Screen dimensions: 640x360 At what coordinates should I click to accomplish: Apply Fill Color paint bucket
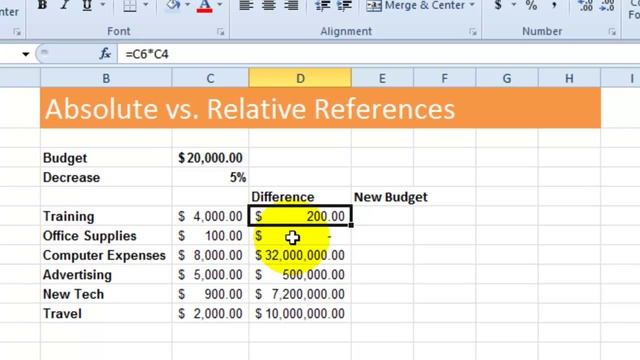(x=173, y=5)
